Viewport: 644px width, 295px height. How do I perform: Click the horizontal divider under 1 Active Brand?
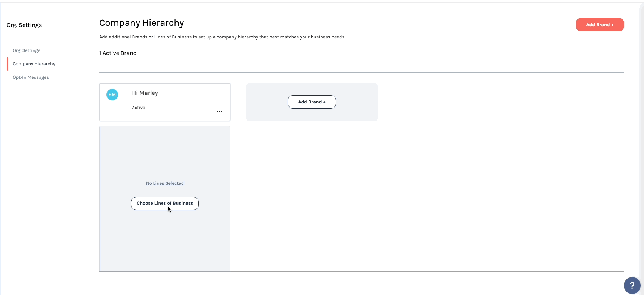pos(362,72)
